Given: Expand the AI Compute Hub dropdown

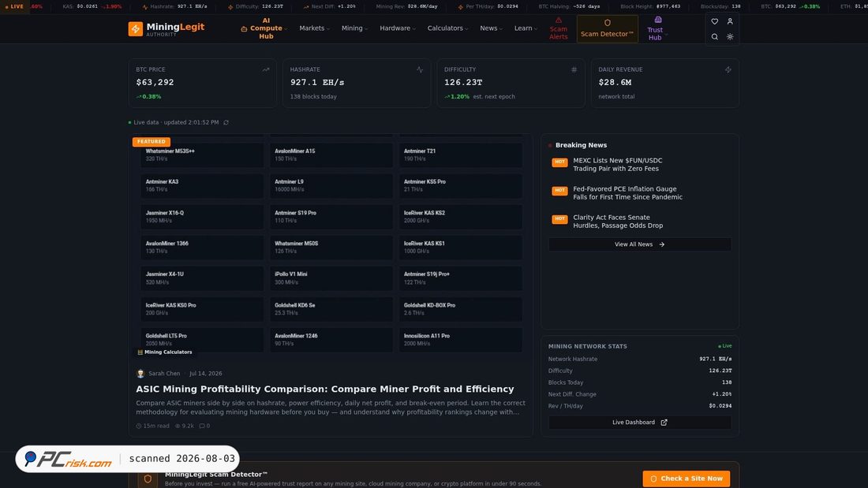Looking at the screenshot, I should click(264, 28).
